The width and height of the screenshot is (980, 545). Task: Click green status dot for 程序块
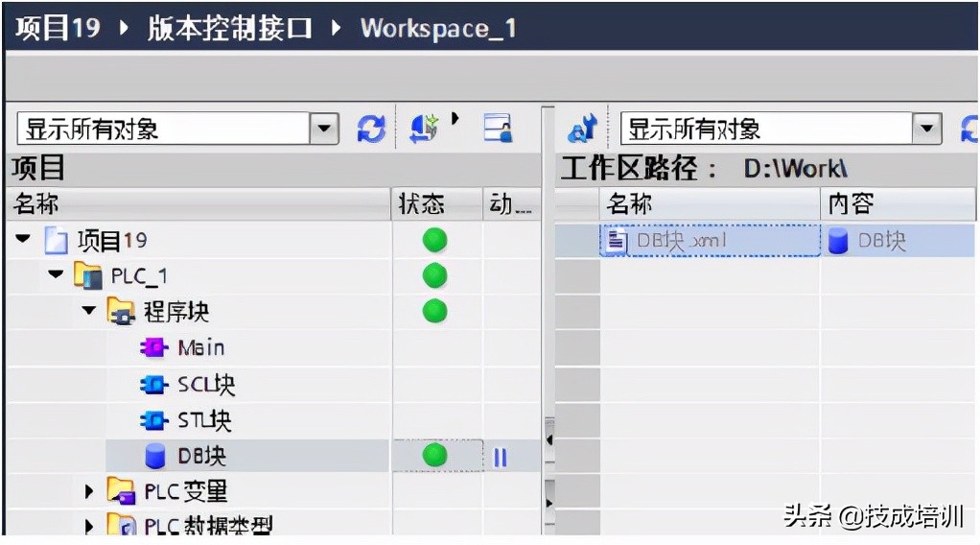[435, 311]
